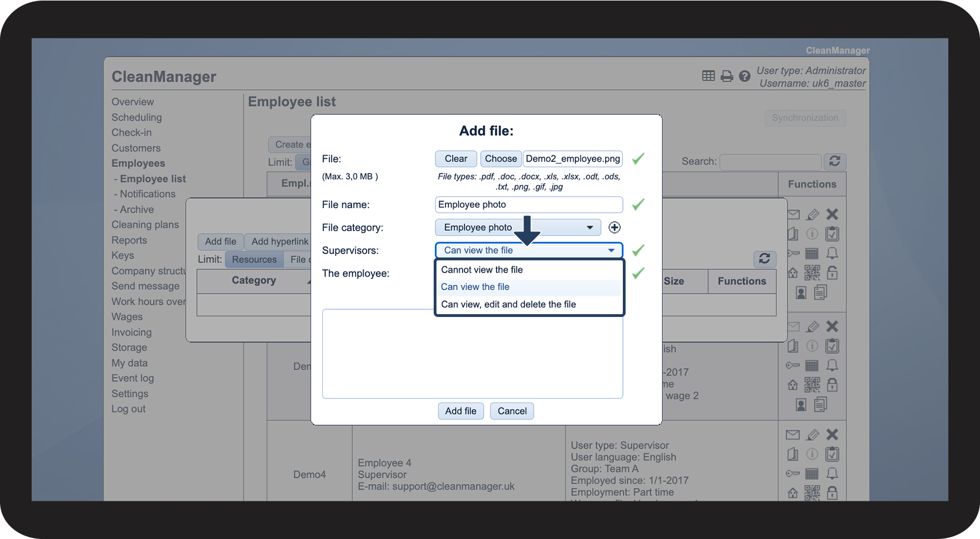
Task: Collapse the Supervisors dropdown
Action: tap(529, 250)
